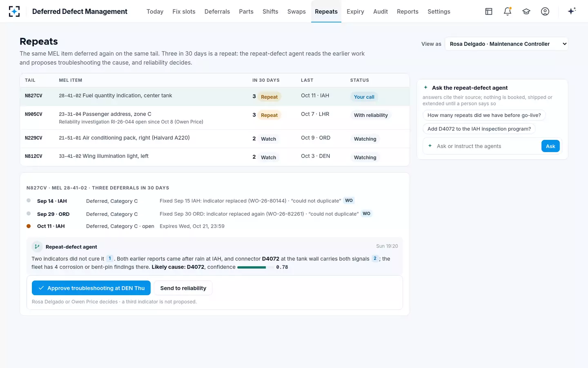Go to the Deferrals tab
This screenshot has width=588, height=368.
click(217, 11)
